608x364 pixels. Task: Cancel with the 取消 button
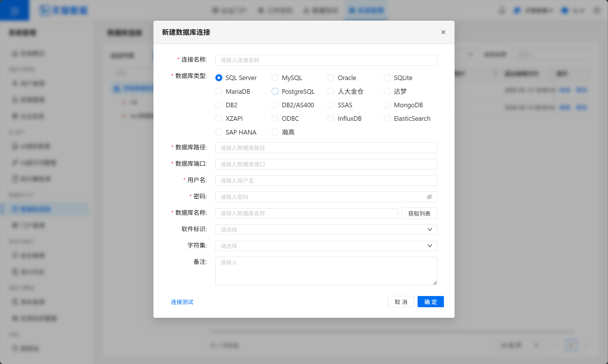pyautogui.click(x=401, y=302)
